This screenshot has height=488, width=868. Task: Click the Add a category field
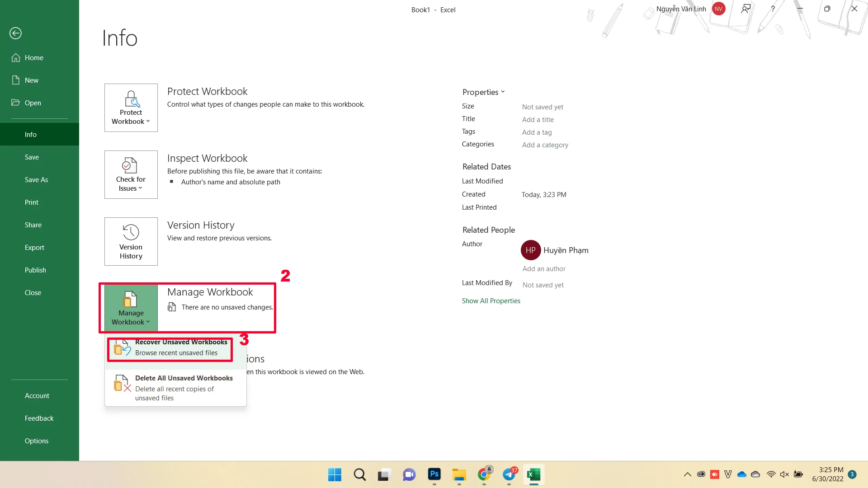pos(545,145)
